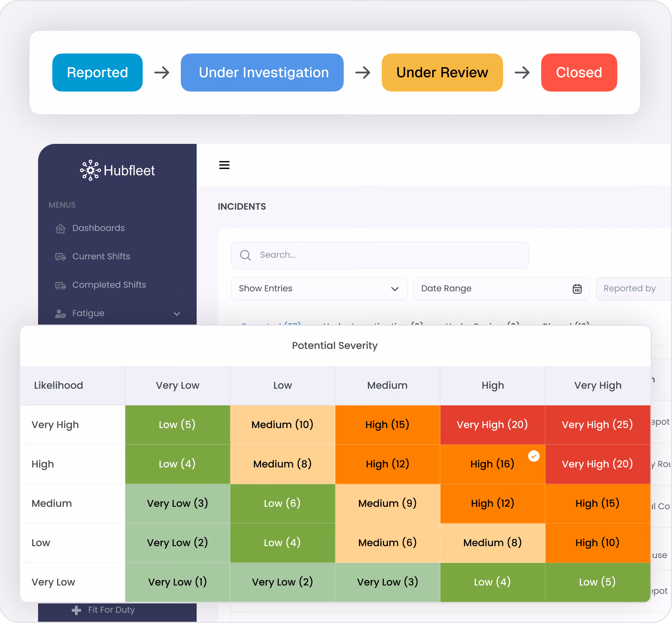Click the Hubfleet logo icon
672x623 pixels.
point(90,170)
